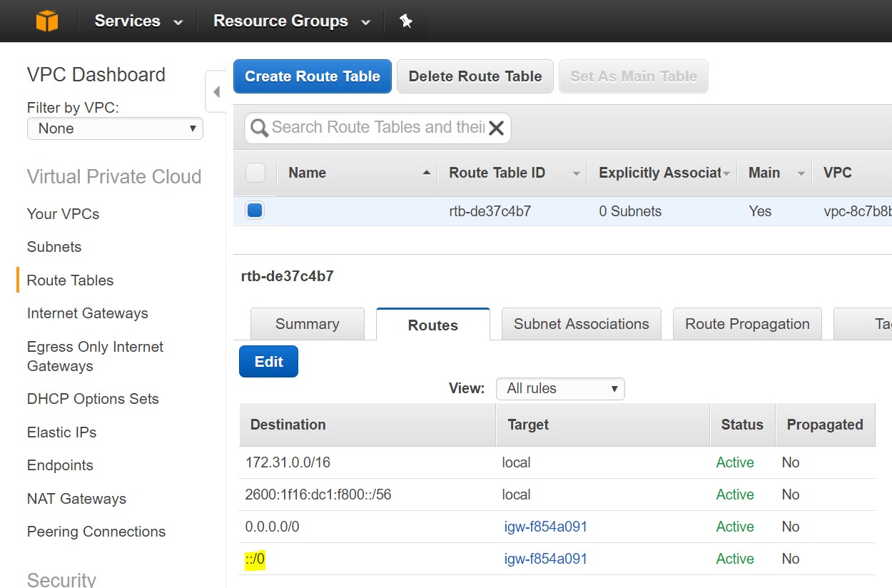The height and width of the screenshot is (588, 892).
Task: Open the Services dropdown menu
Action: 139,21
